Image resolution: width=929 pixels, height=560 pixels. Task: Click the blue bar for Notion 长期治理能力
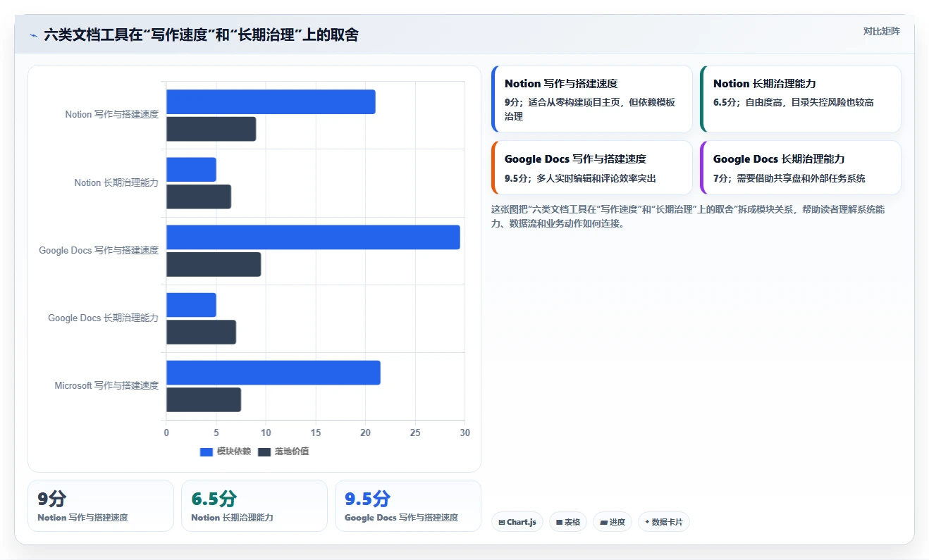191,170
